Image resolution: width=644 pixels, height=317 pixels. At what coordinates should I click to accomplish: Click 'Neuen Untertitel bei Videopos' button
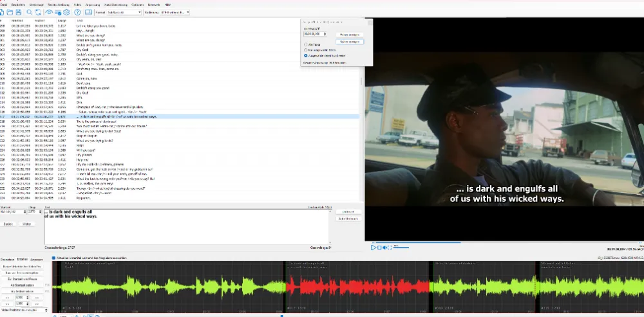pos(22,267)
